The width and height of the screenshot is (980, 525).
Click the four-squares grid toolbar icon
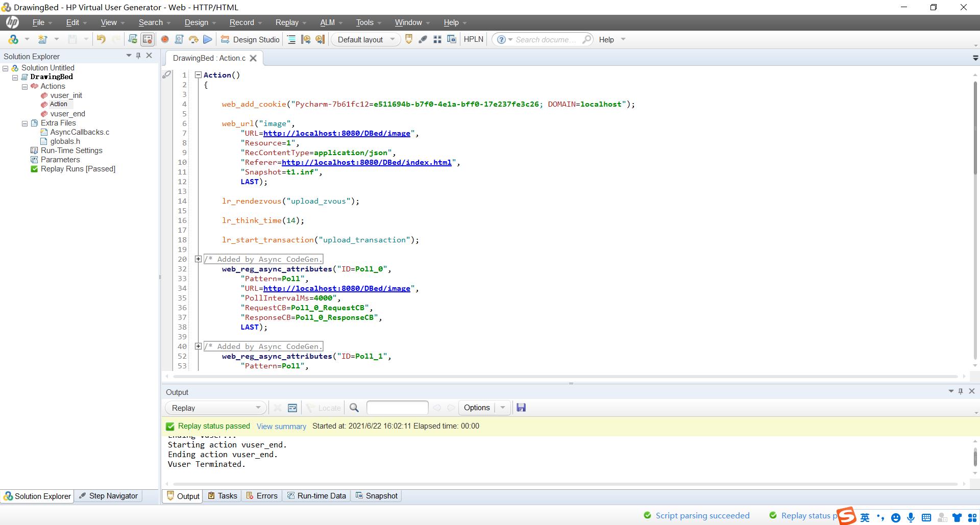(437, 39)
